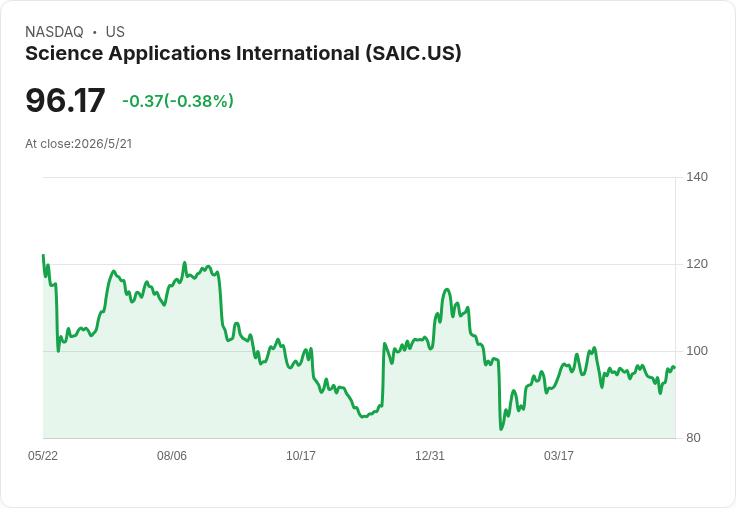Click the -0.37(-0.38%) price change text
This screenshot has width=736, height=508.
pyautogui.click(x=178, y=101)
